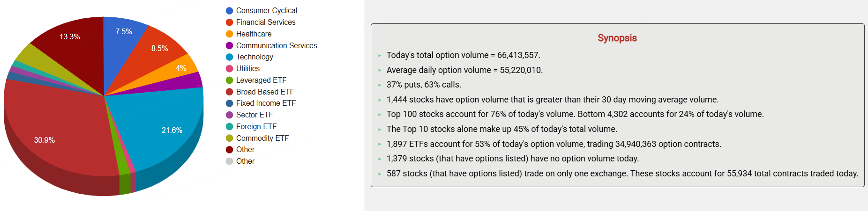868x211 pixels.
Task: Click the pink Utilities legend dot
Action: coord(229,69)
